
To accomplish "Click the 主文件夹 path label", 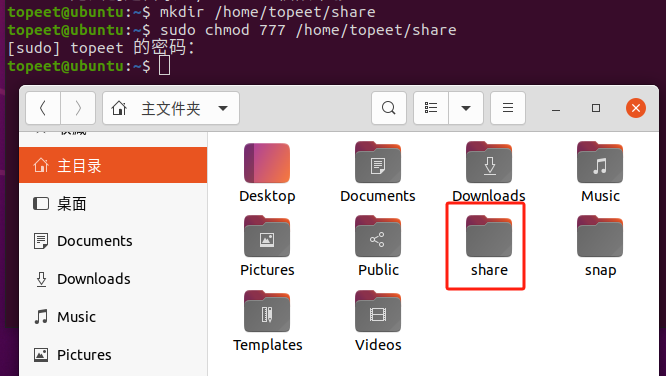I will coord(171,109).
